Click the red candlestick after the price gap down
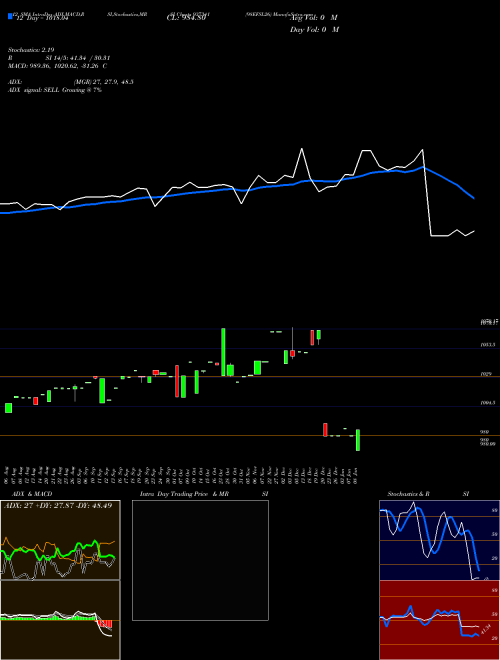500x660 pixels. click(x=325, y=430)
